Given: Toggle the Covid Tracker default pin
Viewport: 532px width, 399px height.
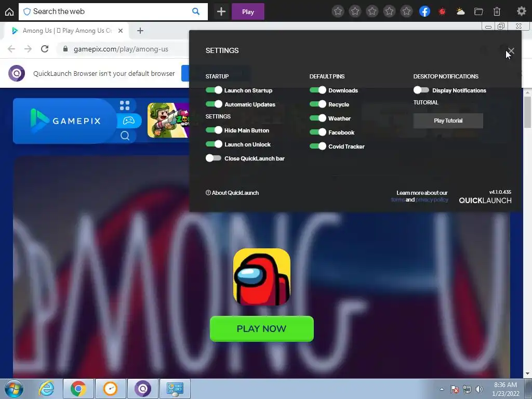Looking at the screenshot, I should point(318,146).
